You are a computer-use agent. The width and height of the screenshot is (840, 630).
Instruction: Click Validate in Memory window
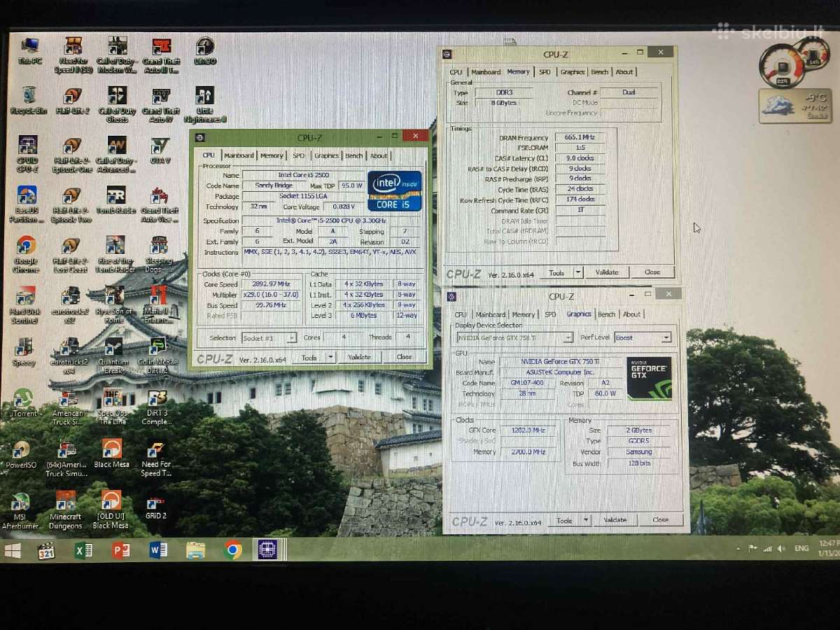607,272
